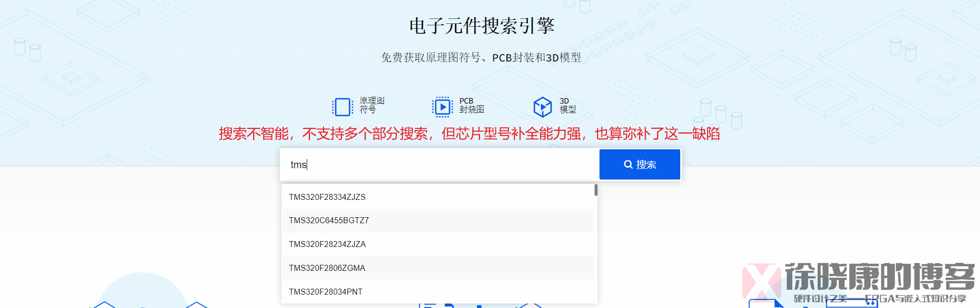The width and height of the screenshot is (980, 308).
Task: Click the PCB 封装图 label text
Action: pyautogui.click(x=472, y=105)
